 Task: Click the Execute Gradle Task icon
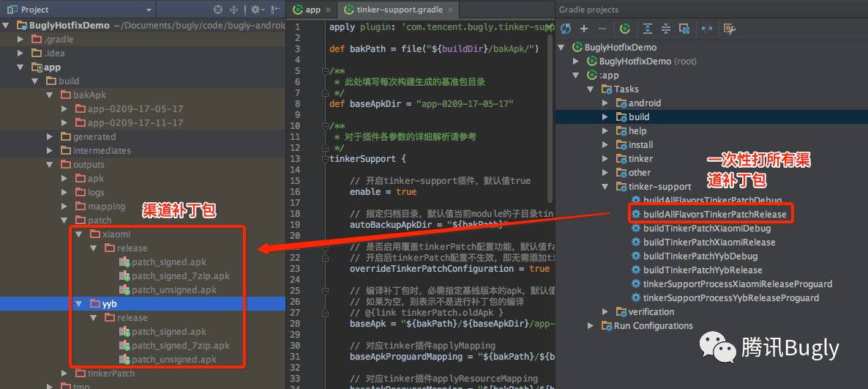click(625, 29)
